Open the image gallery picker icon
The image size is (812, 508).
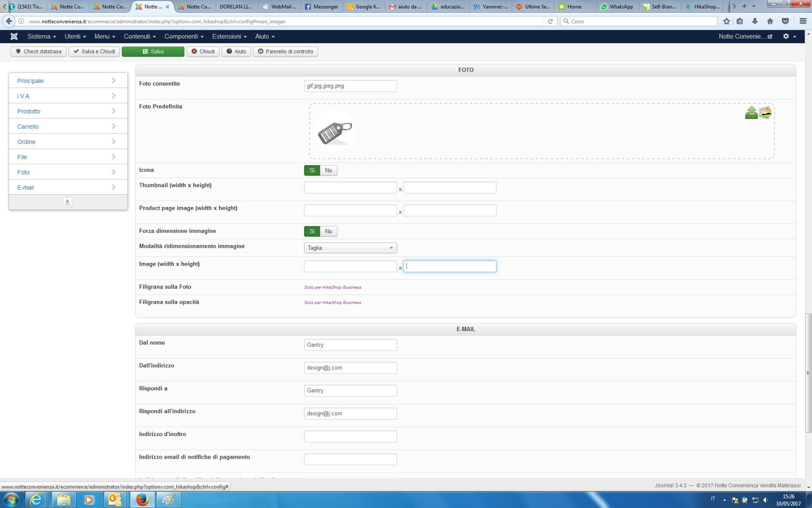pyautogui.click(x=765, y=112)
